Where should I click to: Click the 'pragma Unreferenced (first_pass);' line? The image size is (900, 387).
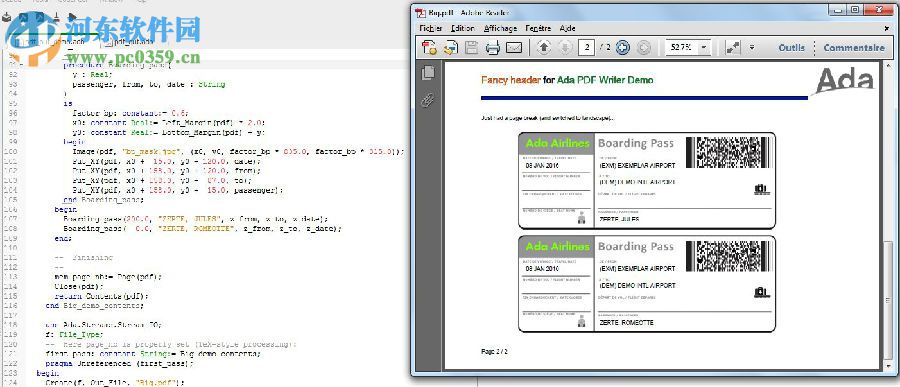pos(120,363)
